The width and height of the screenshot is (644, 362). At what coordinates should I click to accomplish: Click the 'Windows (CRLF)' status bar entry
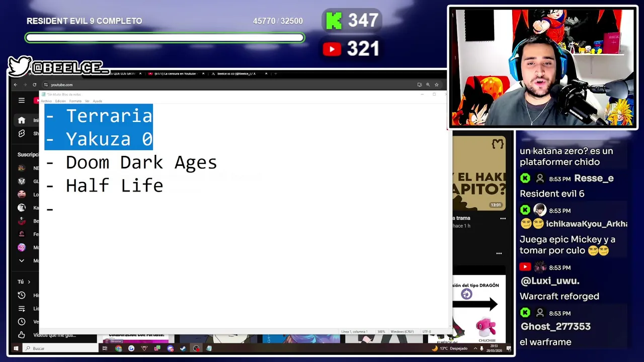402,332
